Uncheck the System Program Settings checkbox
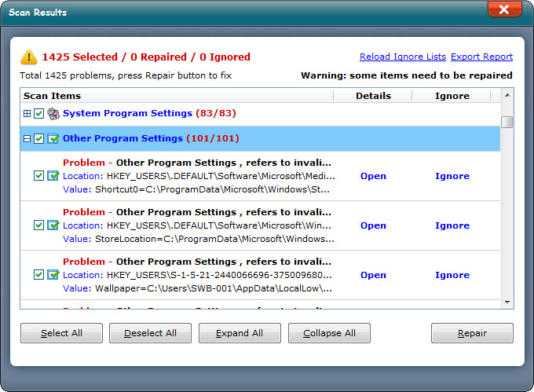This screenshot has height=392, width=534. pos(38,113)
